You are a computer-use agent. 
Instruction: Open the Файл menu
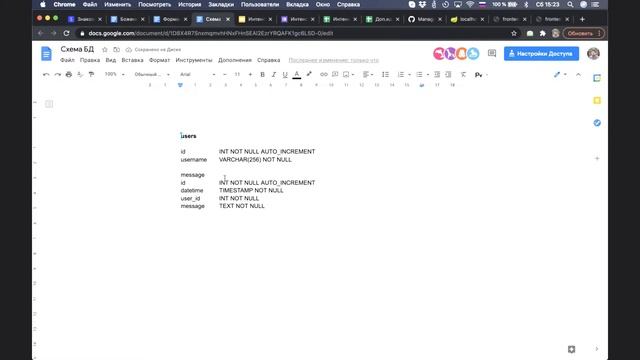pos(67,60)
